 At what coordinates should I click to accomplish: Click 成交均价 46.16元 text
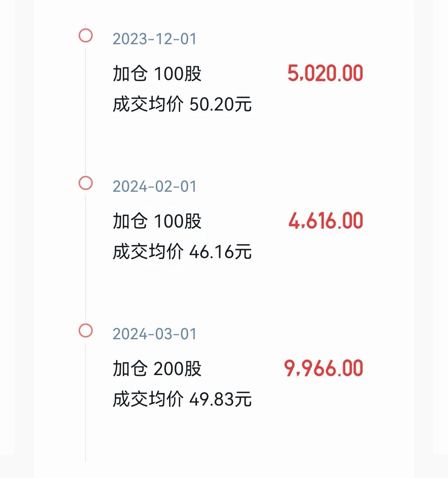182,252
